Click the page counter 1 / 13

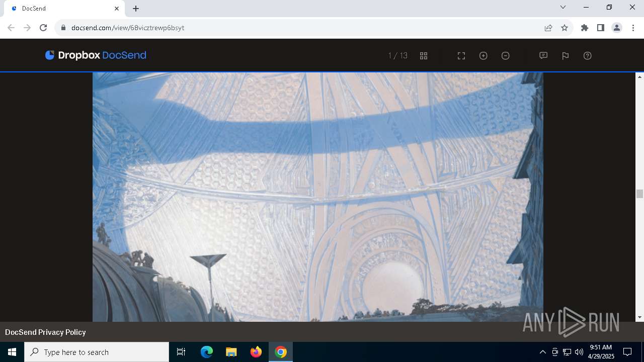coord(398,56)
